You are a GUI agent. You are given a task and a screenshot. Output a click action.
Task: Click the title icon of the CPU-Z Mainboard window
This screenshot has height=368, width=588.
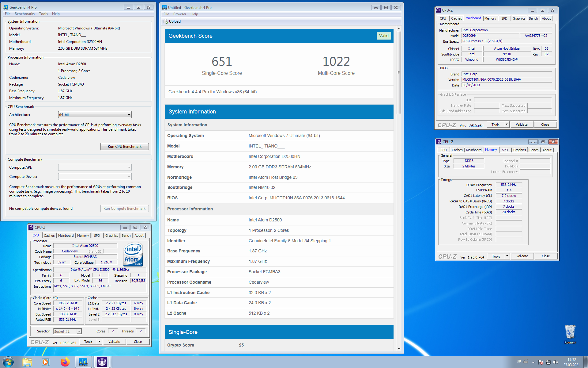(x=438, y=10)
